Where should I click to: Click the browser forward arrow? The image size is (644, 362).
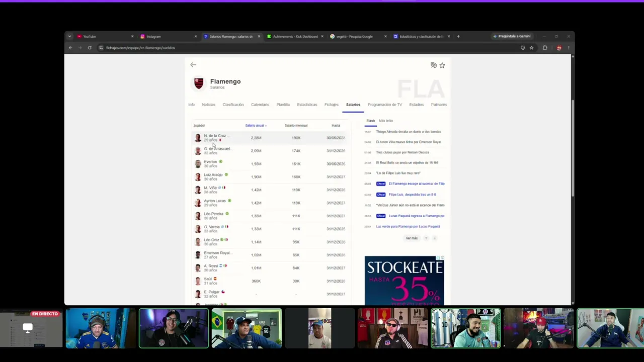coord(80,48)
